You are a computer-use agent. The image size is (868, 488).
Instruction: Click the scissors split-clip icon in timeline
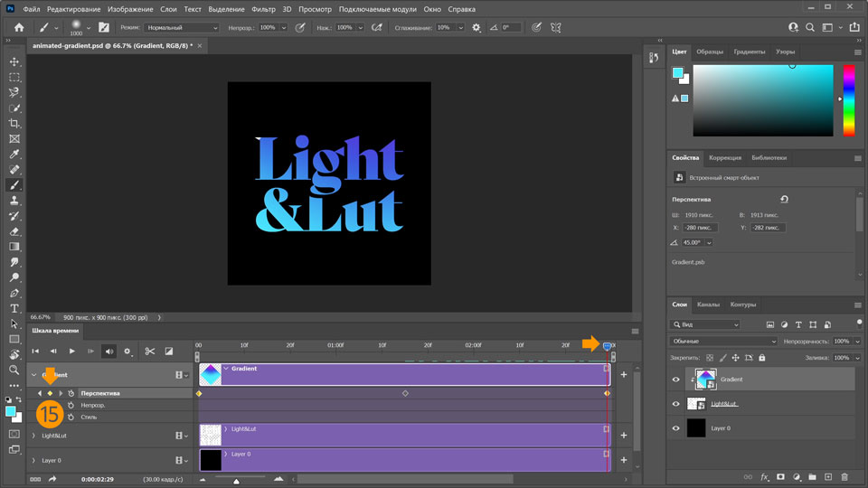[150, 352]
